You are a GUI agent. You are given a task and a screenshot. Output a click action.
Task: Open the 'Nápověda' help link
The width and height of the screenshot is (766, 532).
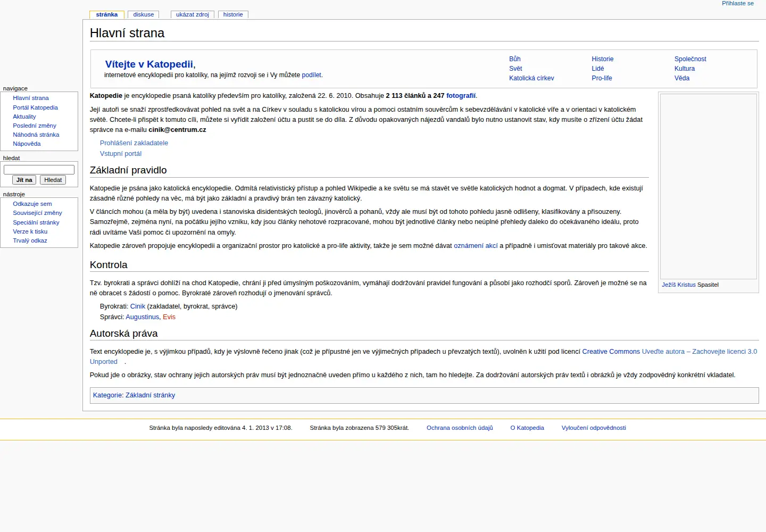(x=27, y=144)
